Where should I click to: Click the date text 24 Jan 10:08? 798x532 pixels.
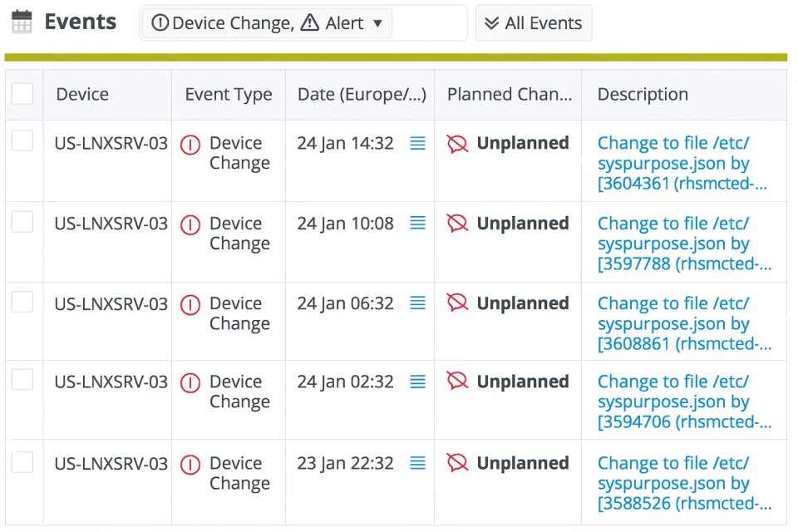click(345, 224)
